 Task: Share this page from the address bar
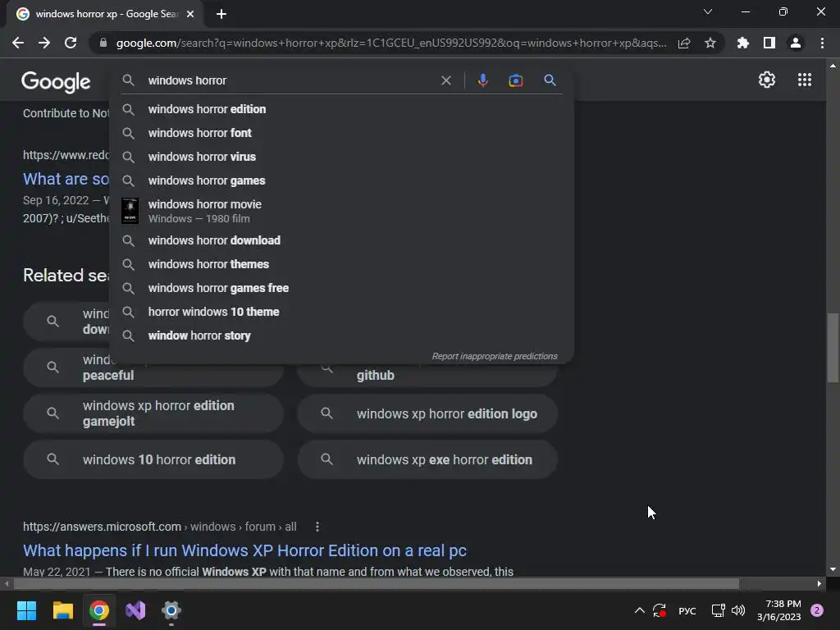coord(684,43)
